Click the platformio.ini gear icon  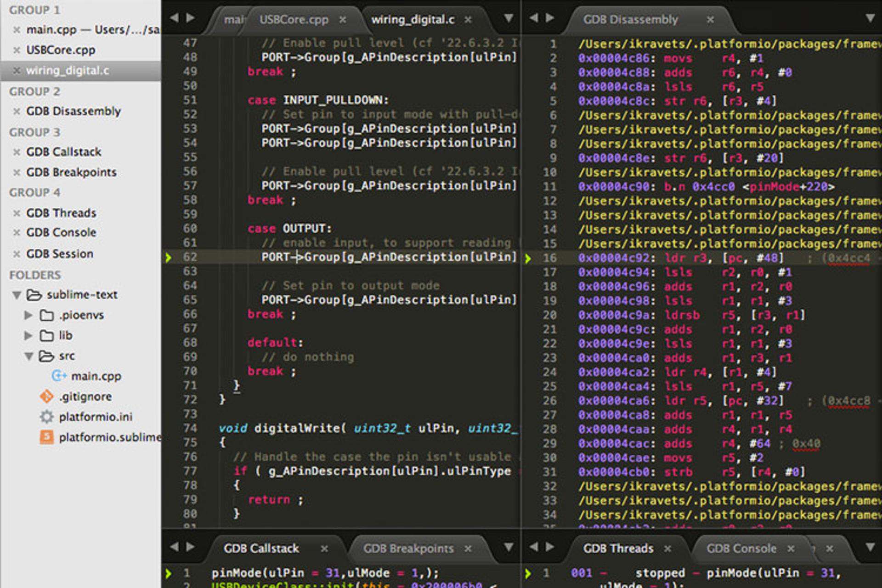[x=46, y=417]
